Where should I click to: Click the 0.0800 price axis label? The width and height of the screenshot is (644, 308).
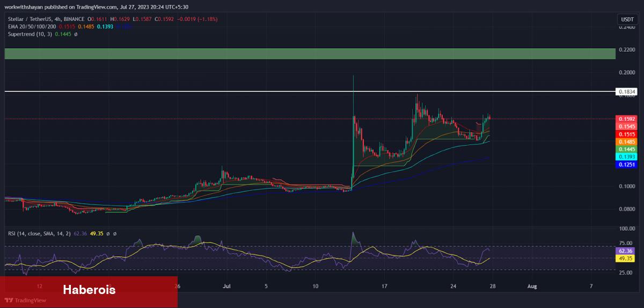coord(627,209)
